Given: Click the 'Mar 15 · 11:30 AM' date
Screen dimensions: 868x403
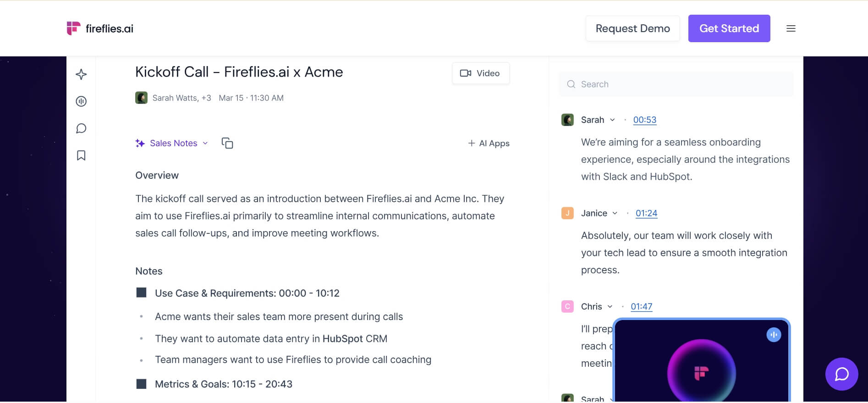Looking at the screenshot, I should tap(251, 98).
